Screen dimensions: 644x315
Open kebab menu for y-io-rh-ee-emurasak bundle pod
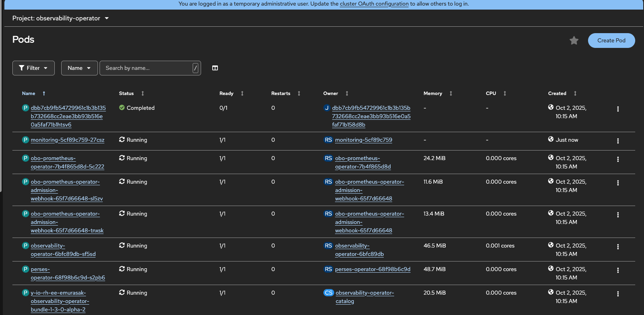tap(618, 294)
